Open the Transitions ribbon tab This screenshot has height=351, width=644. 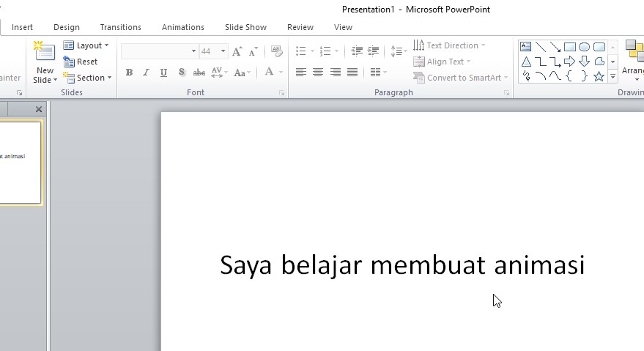pos(120,27)
